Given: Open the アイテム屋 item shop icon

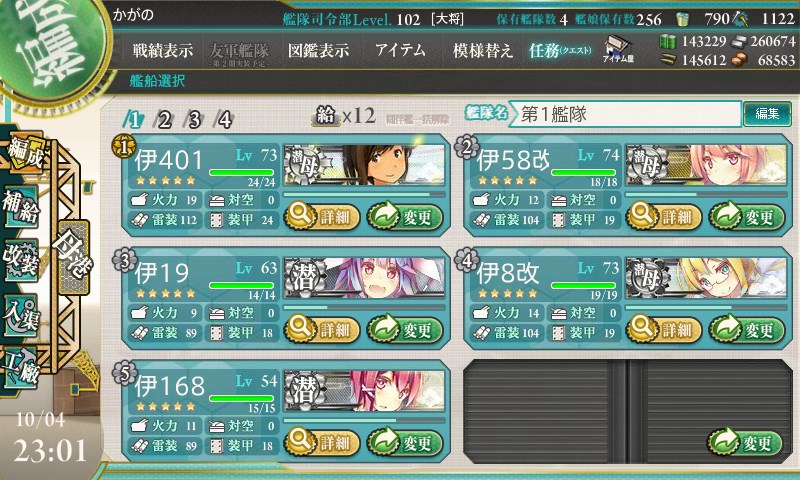Looking at the screenshot, I should point(618,49).
